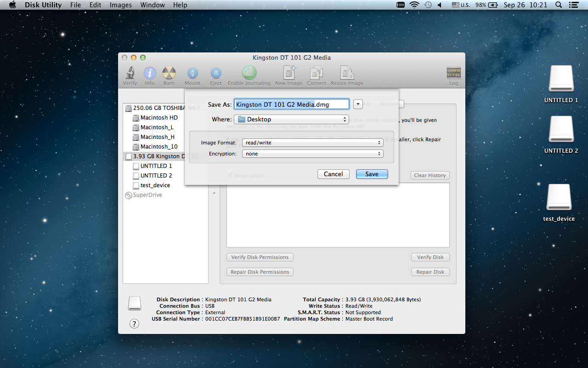Click the Save As filename field
This screenshot has height=368, width=588.
292,104
